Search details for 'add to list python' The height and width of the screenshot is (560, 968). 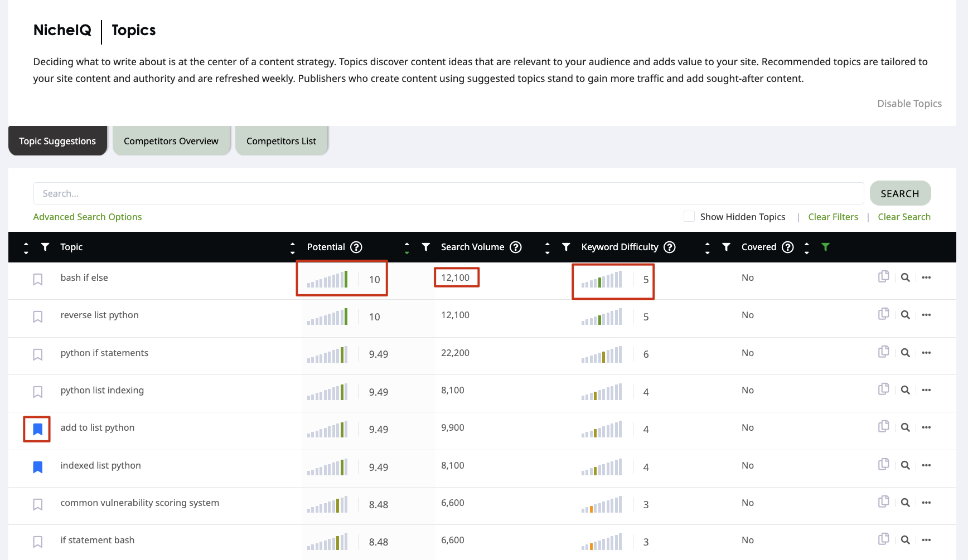[906, 427]
